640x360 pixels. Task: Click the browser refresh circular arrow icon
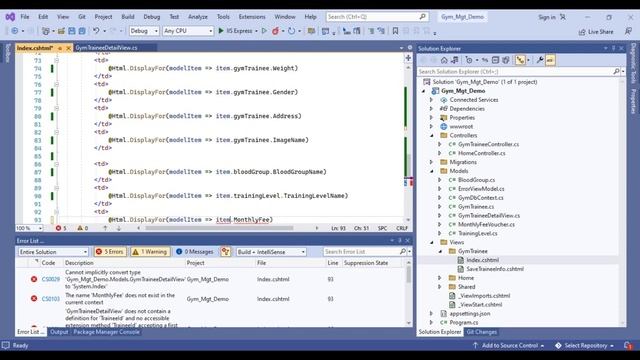(x=291, y=31)
